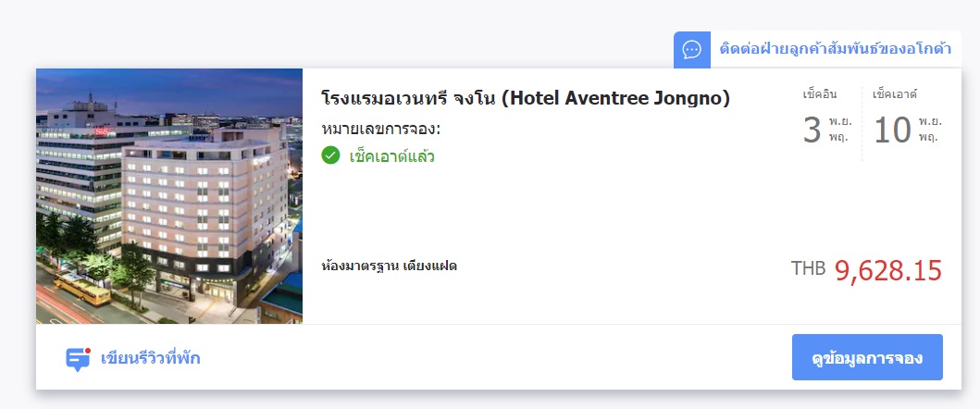Select the check-in day number 3
Viewport: 980px width, 409px height.
(x=812, y=130)
